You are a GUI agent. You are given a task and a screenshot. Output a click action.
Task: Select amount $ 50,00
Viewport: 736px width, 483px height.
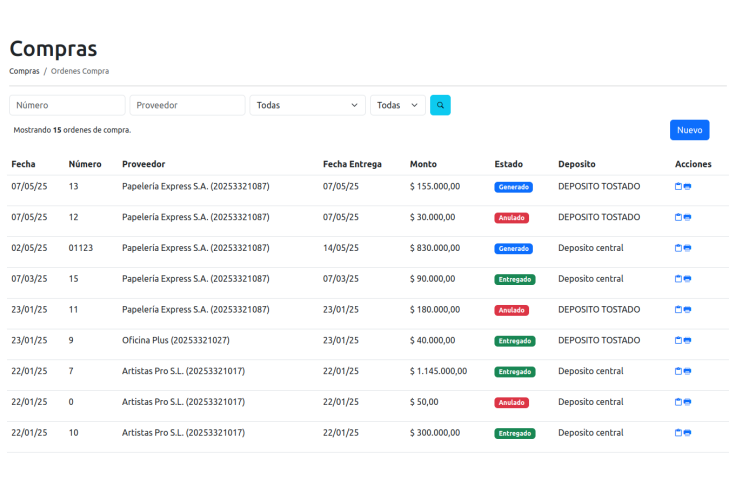coord(424,402)
